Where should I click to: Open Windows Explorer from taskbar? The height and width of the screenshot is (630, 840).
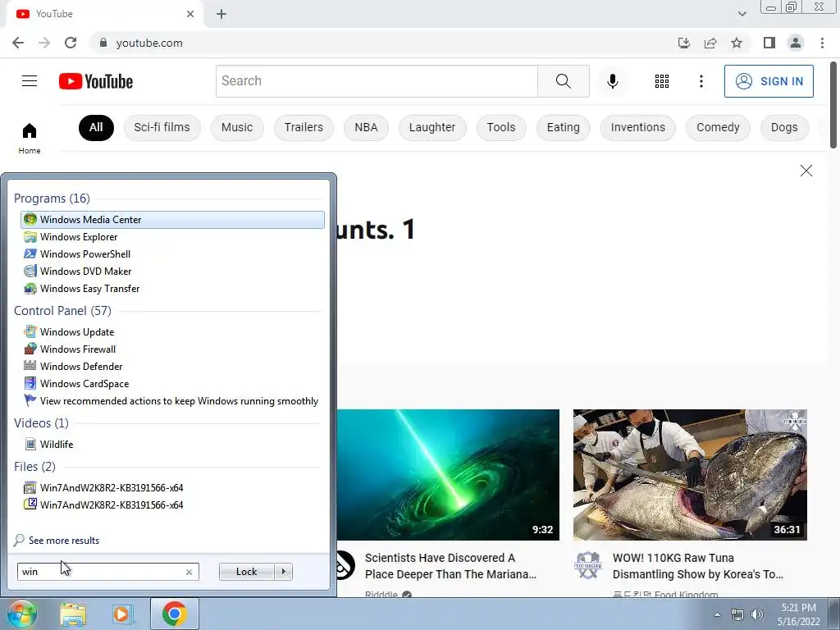point(73,614)
